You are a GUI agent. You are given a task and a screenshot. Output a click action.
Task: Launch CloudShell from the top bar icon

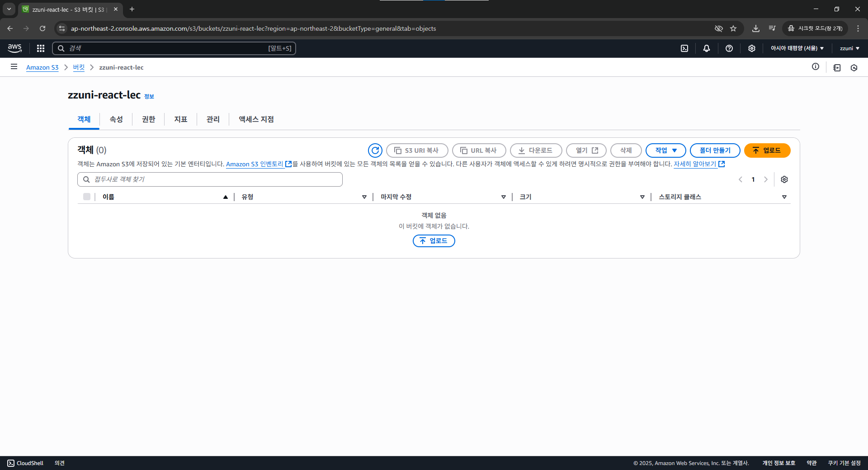[x=684, y=48]
